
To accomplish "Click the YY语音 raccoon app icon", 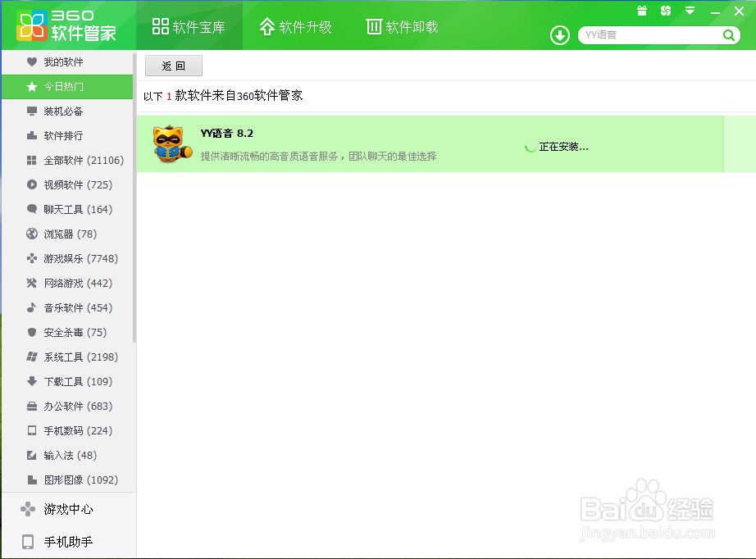I will [172, 143].
